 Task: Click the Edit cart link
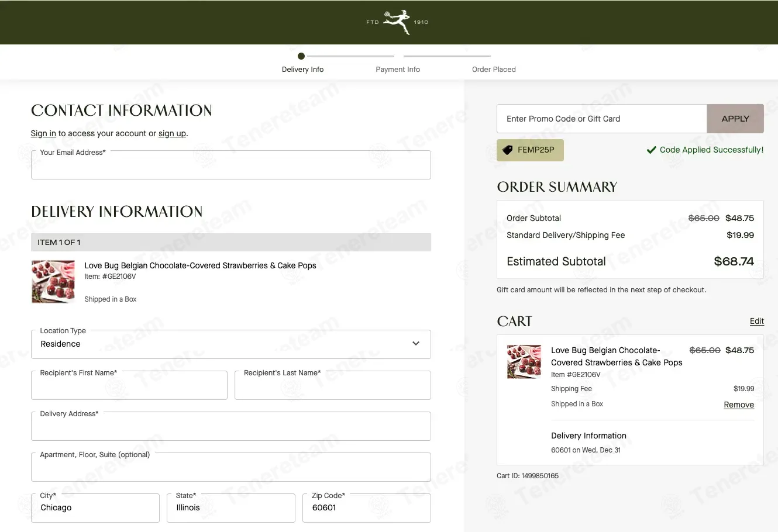pyautogui.click(x=756, y=321)
